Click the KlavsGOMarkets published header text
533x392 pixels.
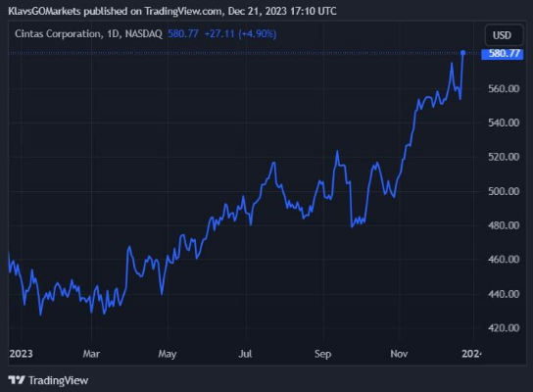tap(172, 11)
